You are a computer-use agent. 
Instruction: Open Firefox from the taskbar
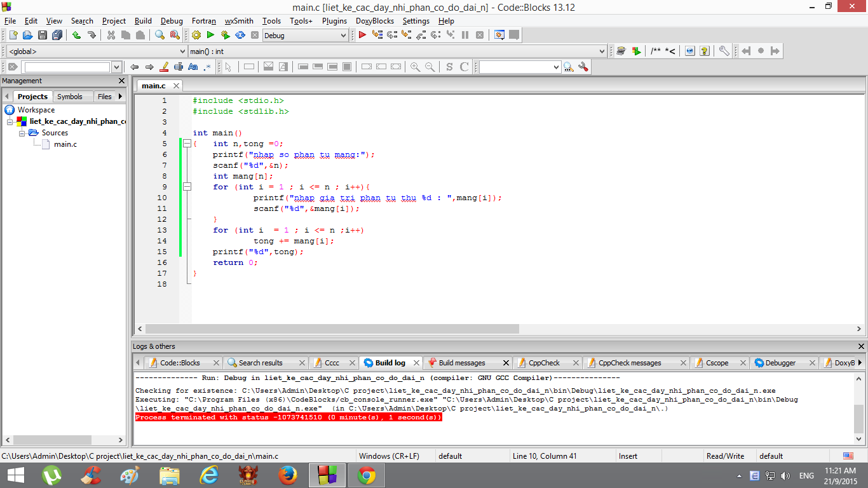click(288, 475)
